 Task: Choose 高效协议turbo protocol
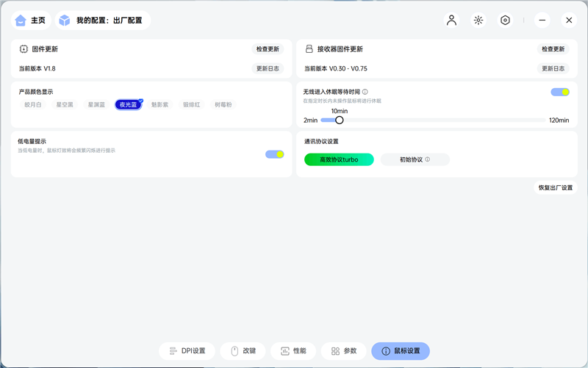click(339, 159)
